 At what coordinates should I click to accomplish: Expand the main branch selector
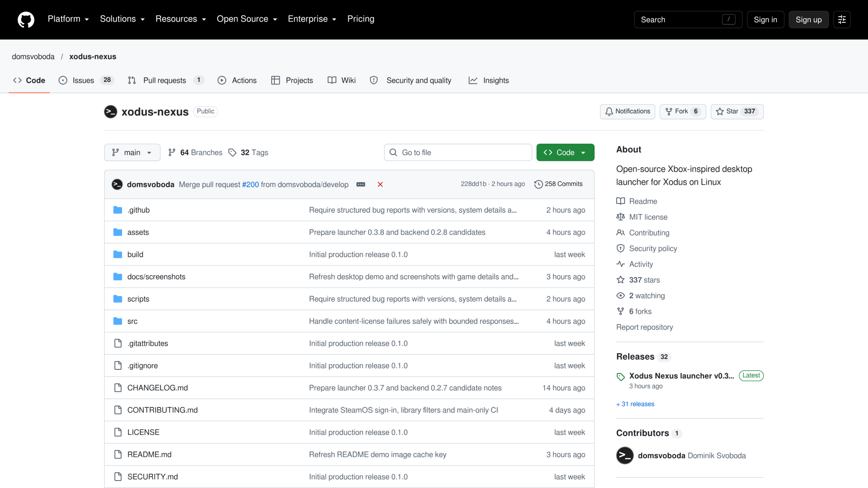click(x=132, y=152)
